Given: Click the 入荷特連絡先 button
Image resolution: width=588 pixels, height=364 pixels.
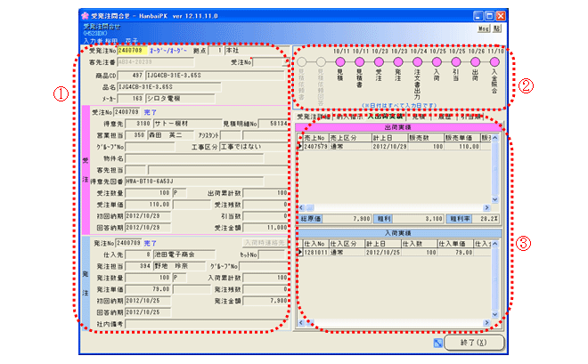Looking at the screenshot, I should 265,242.
